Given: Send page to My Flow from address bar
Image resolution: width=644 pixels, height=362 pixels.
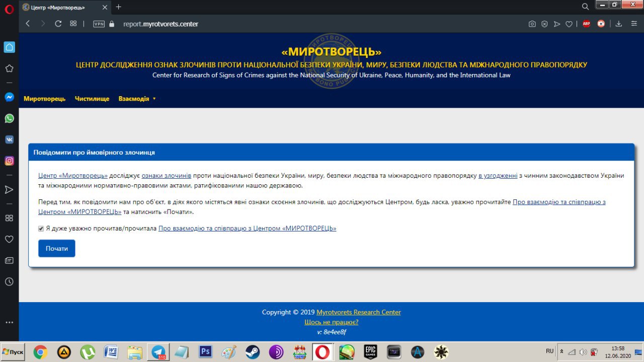Looking at the screenshot, I should coord(556,24).
